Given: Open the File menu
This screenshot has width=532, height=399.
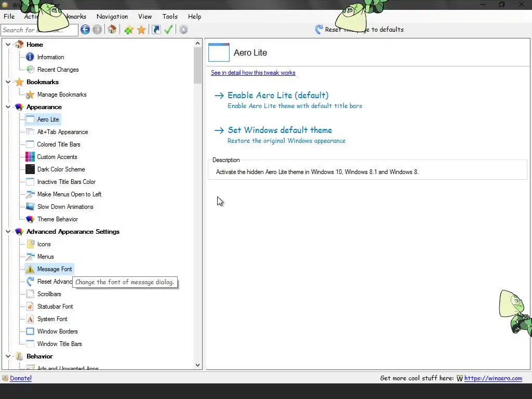Looking at the screenshot, I should [9, 16].
